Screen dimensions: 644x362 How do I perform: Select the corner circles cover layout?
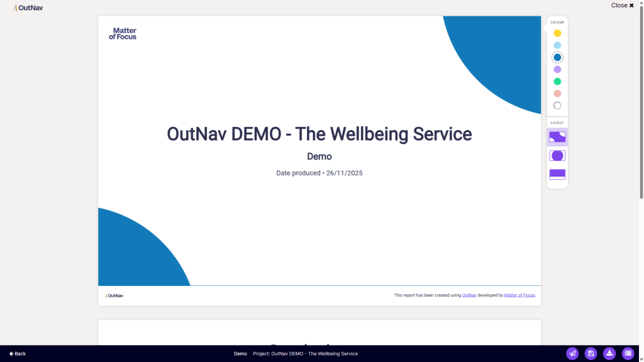pyautogui.click(x=557, y=137)
